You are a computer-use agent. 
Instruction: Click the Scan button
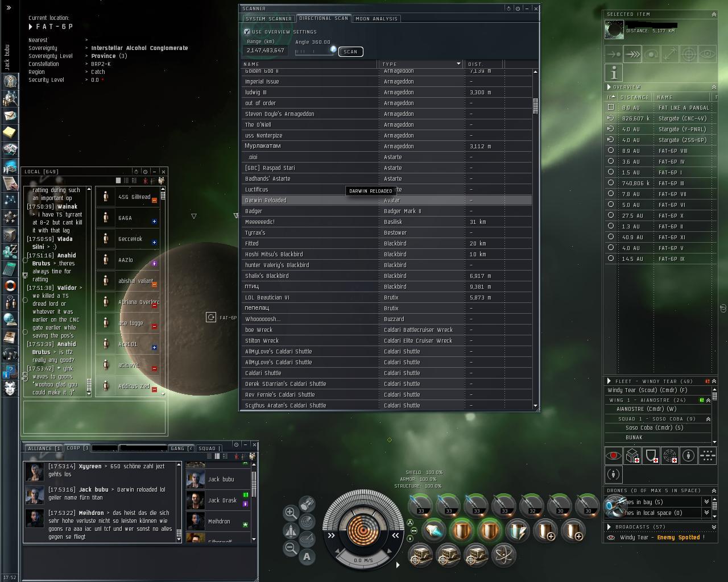(x=350, y=52)
